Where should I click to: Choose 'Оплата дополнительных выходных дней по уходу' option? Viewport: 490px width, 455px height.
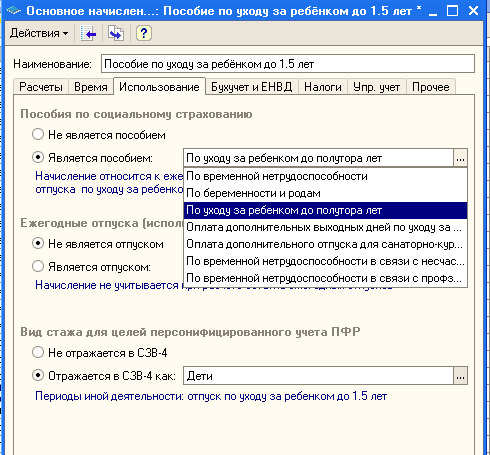(x=325, y=227)
